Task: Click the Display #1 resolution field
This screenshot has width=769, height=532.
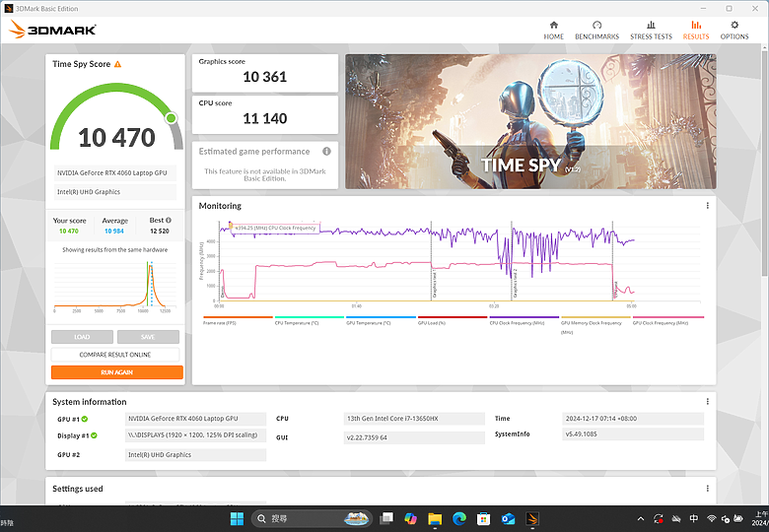Action: (x=195, y=435)
